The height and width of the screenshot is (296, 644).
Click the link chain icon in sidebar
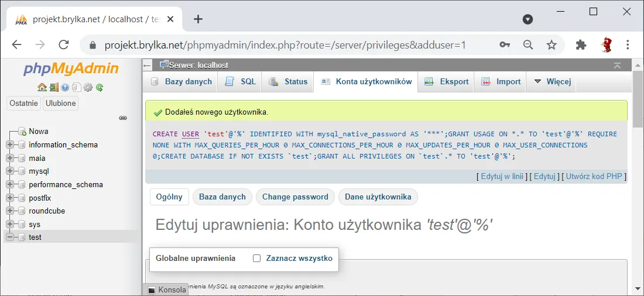point(123,118)
